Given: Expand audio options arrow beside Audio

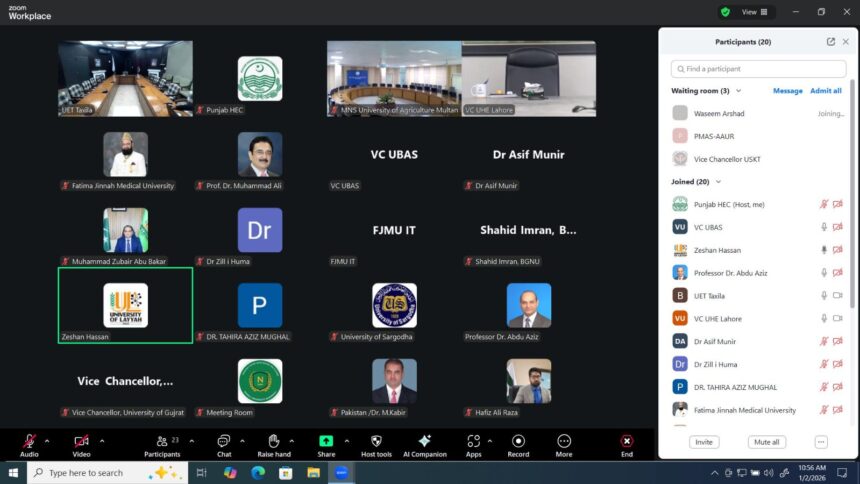Looking at the screenshot, I should [48, 440].
